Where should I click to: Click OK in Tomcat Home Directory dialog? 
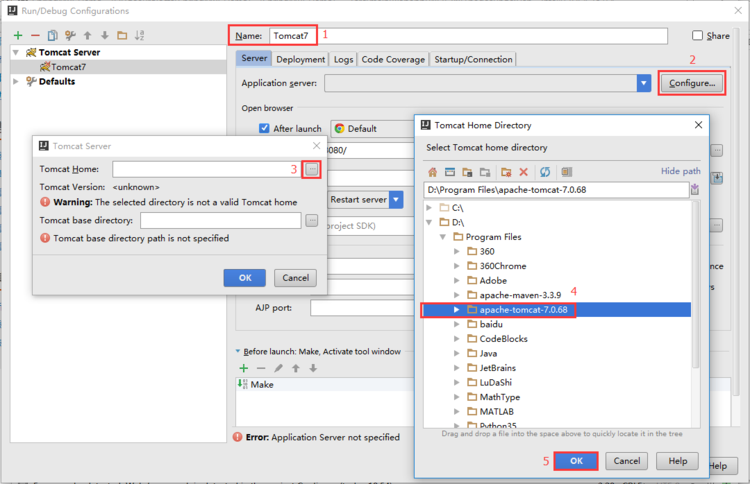576,461
